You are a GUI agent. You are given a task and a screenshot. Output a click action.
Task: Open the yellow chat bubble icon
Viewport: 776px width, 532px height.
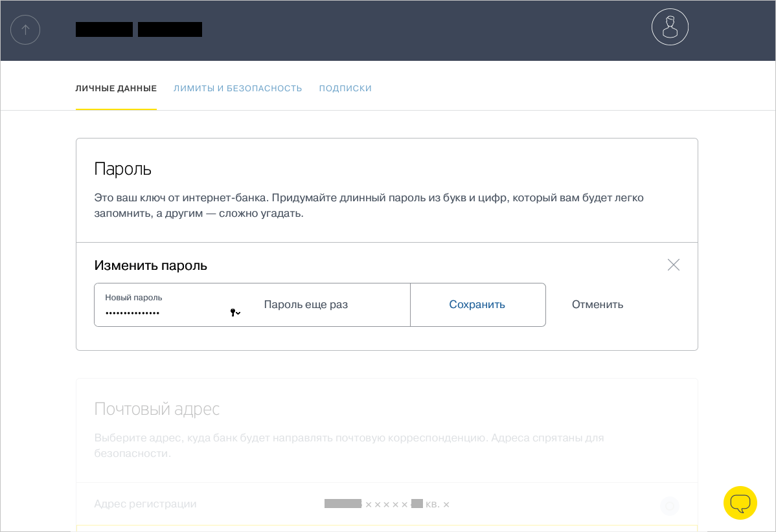click(x=740, y=503)
